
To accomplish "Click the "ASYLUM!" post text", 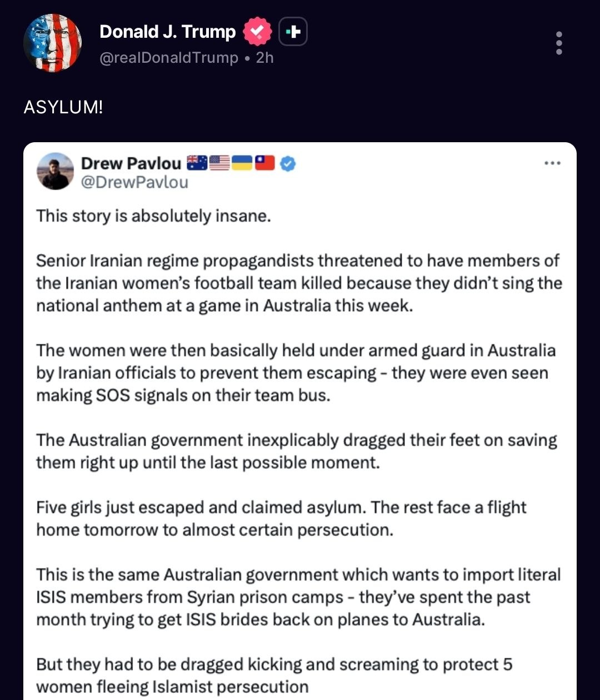I will 63,107.
